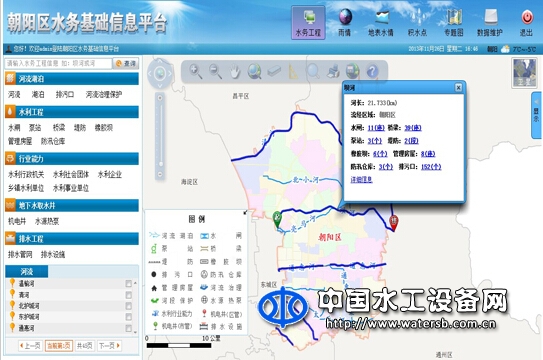Viewport: 543px width, 360px height.
Task: Select the triangle ruler measure tool
Action: click(293, 72)
